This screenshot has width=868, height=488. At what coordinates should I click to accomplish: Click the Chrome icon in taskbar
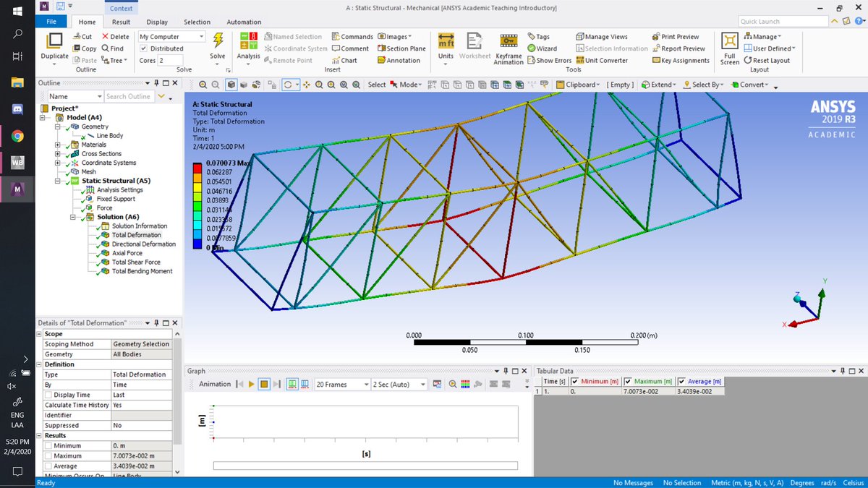coord(17,135)
